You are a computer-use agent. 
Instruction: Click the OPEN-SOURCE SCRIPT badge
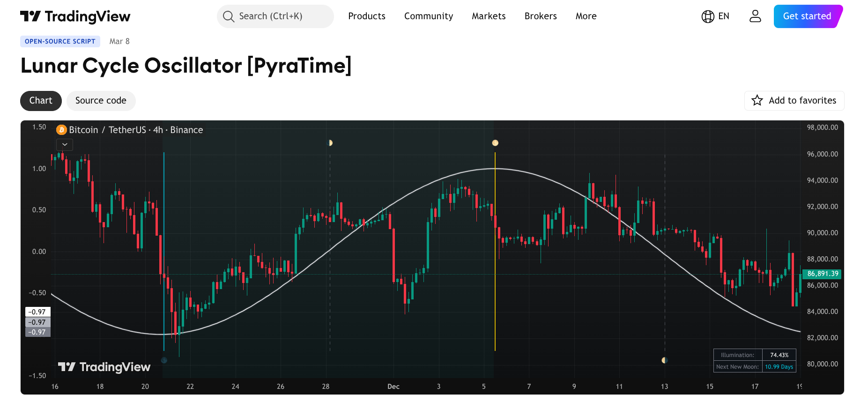tap(60, 41)
